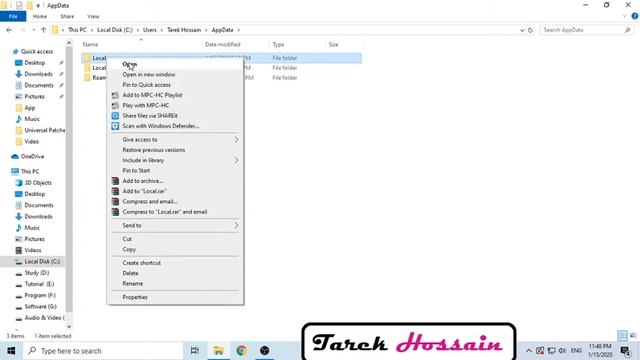Click the volume icon in the system tray

(x=562, y=351)
